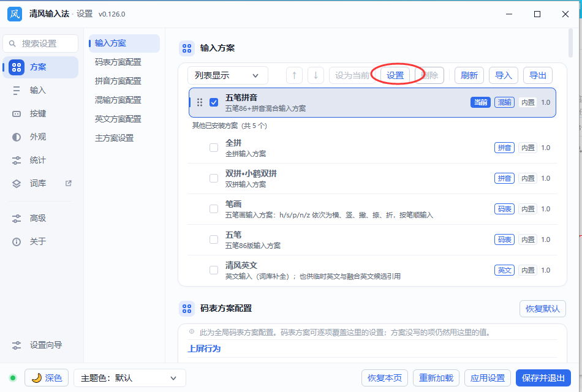Screen dimensions: 582x392
Task: Click the 方案 grid icon in sidebar
Action: click(x=17, y=67)
